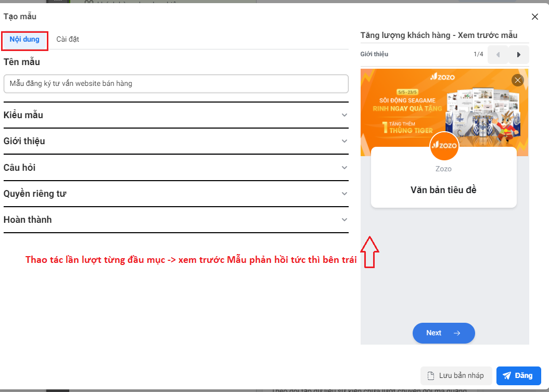Click Lưu bản nháp to save draft
Image resolution: width=549 pixels, height=392 pixels.
[456, 376]
